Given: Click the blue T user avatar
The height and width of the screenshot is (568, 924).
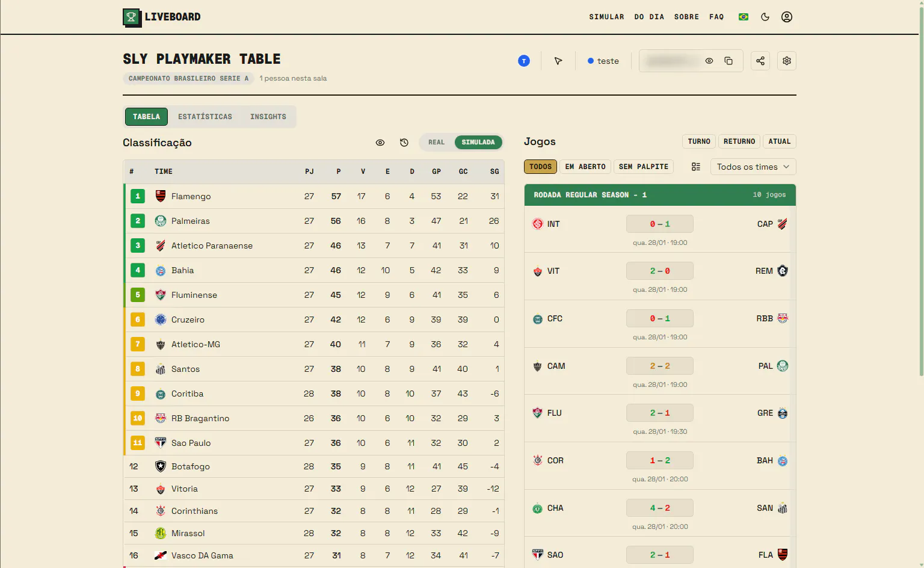Looking at the screenshot, I should [x=524, y=61].
